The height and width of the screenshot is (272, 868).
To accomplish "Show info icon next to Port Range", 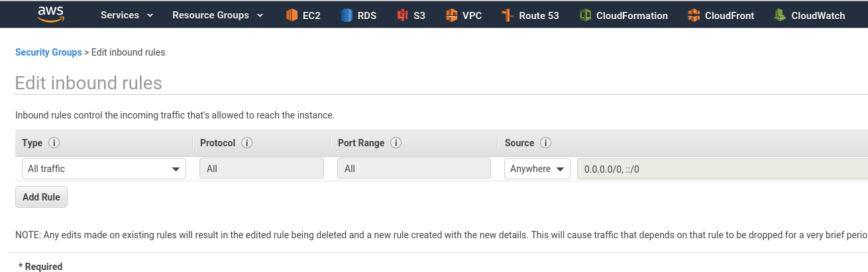I will (396, 143).
